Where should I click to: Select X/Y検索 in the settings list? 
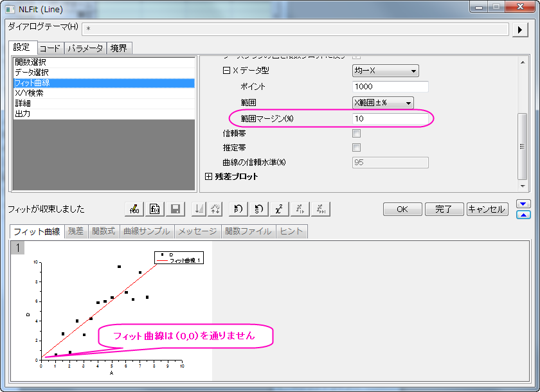tap(104, 93)
